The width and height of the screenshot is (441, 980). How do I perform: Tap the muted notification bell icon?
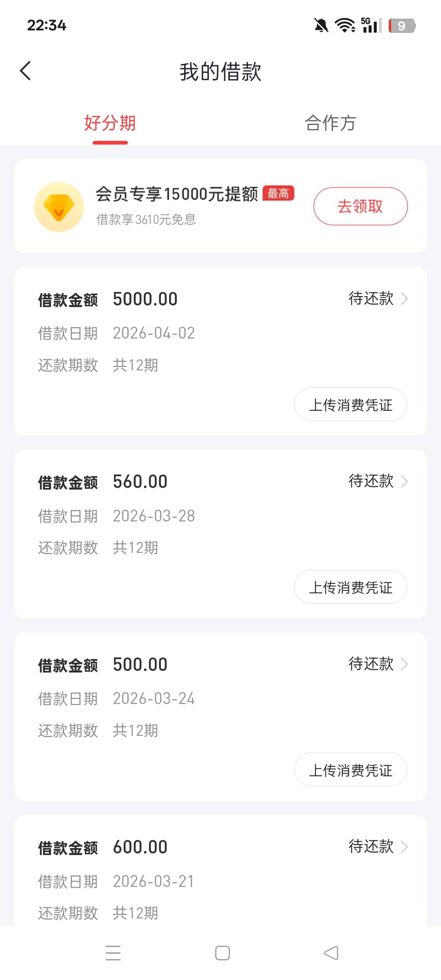tap(321, 26)
